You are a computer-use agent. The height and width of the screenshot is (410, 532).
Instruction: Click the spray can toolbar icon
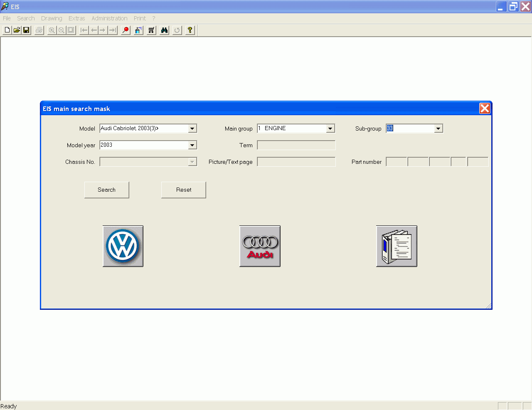coord(138,30)
